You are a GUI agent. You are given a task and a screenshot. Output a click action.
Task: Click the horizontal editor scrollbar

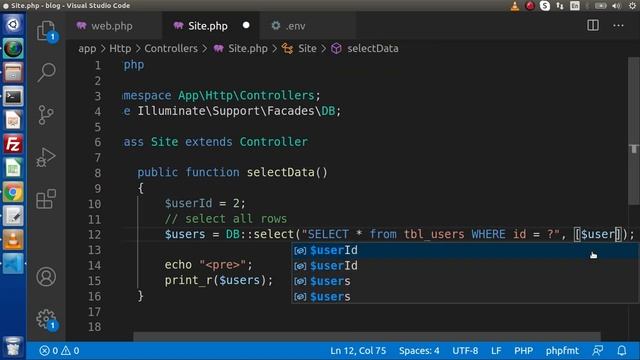367,336
